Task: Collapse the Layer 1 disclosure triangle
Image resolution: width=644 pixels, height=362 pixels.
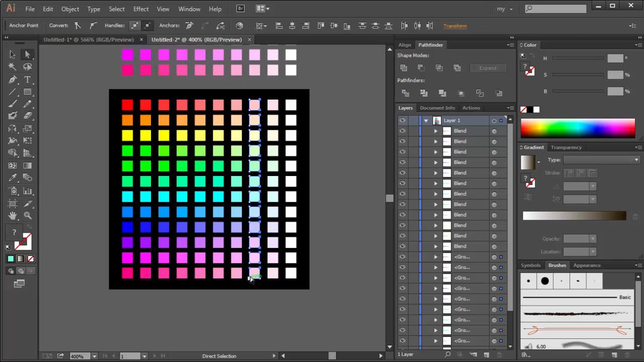Action: [426, 121]
